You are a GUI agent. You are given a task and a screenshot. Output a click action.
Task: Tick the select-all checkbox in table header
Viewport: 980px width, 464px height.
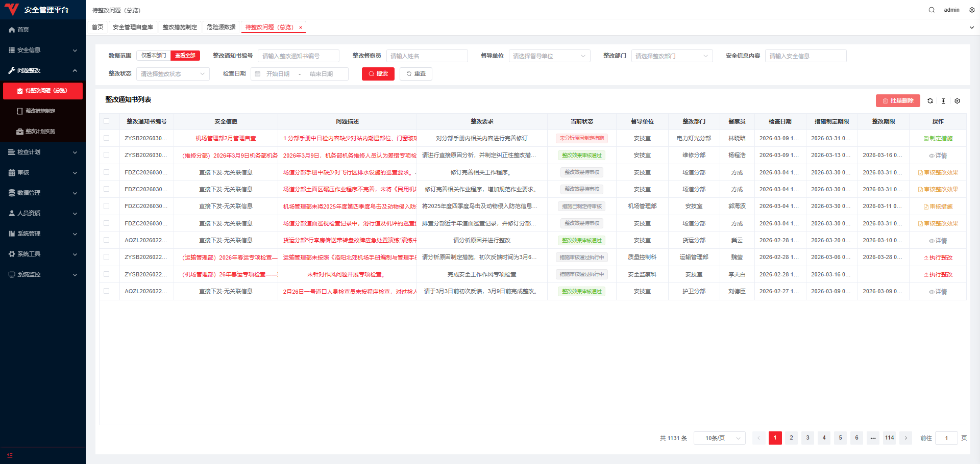(107, 121)
